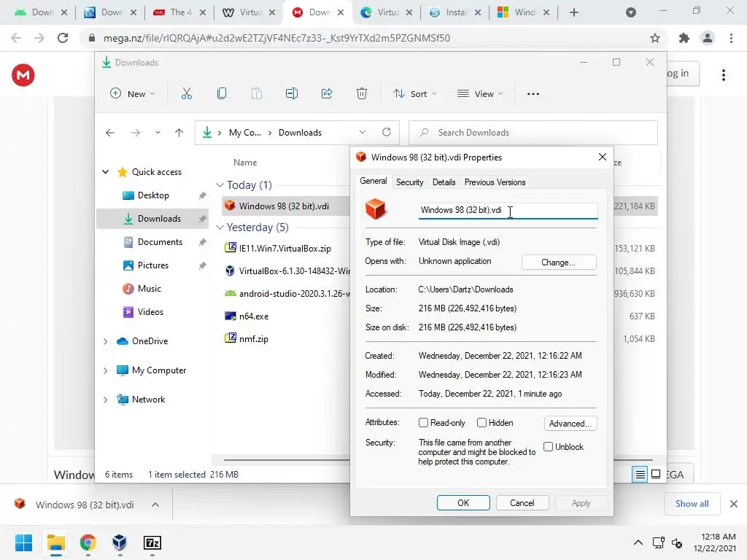Open the MEGA page three-dots menu
Viewport: 747px width, 560px height.
[724, 75]
